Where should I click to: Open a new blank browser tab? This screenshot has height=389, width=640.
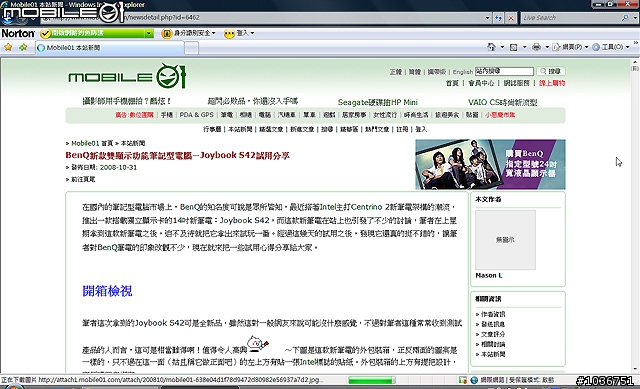192,48
